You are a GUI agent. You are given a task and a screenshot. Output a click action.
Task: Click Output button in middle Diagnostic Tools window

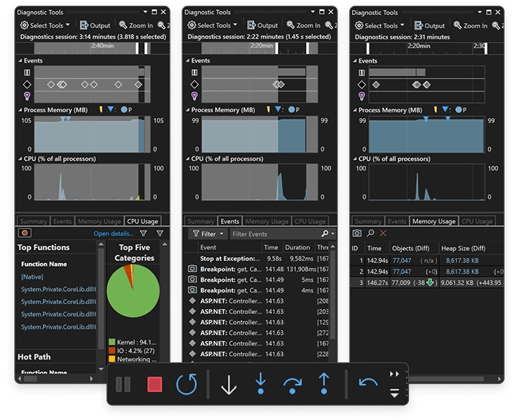coord(263,25)
